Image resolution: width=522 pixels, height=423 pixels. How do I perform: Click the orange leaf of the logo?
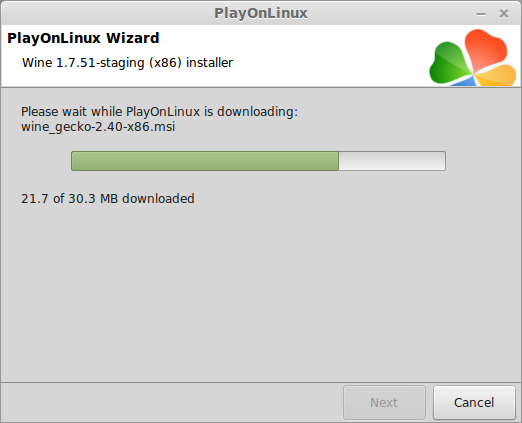497,76
